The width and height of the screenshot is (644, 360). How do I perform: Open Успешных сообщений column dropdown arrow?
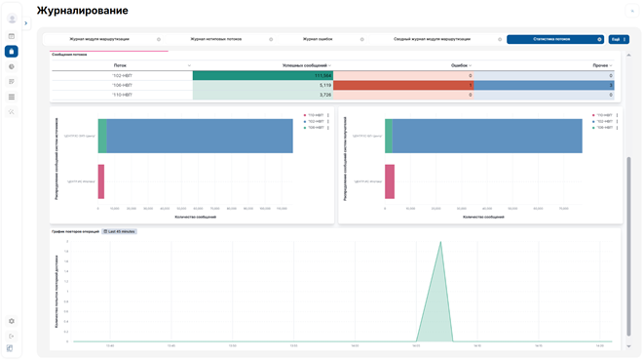[x=330, y=65]
